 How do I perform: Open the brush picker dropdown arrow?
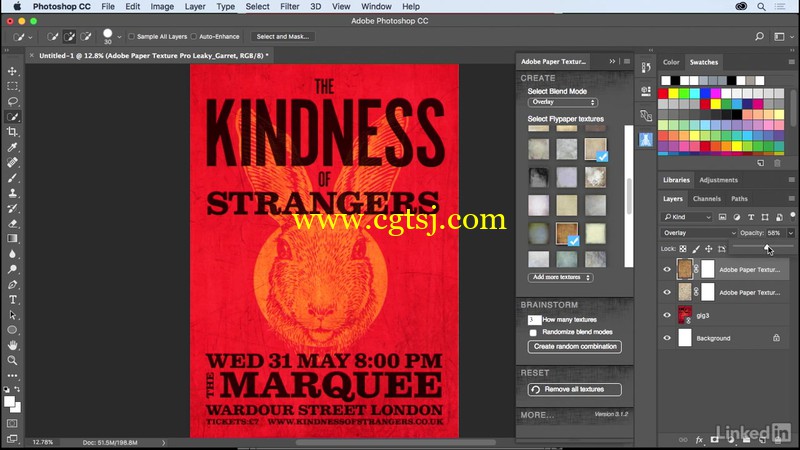119,37
